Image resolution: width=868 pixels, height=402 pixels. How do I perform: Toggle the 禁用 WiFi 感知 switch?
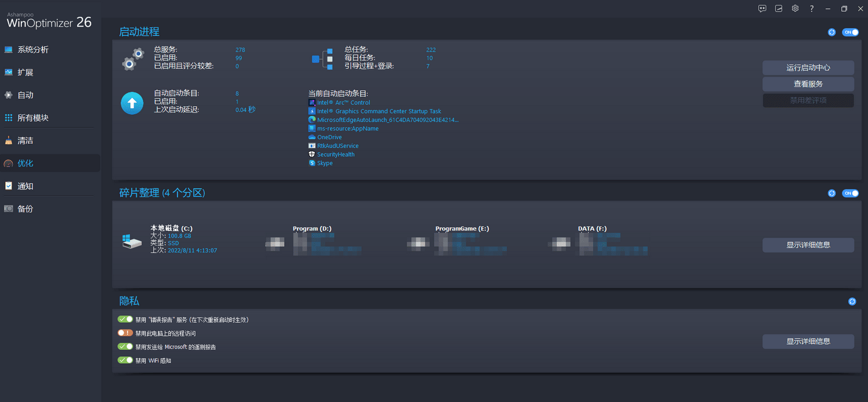[x=125, y=360]
